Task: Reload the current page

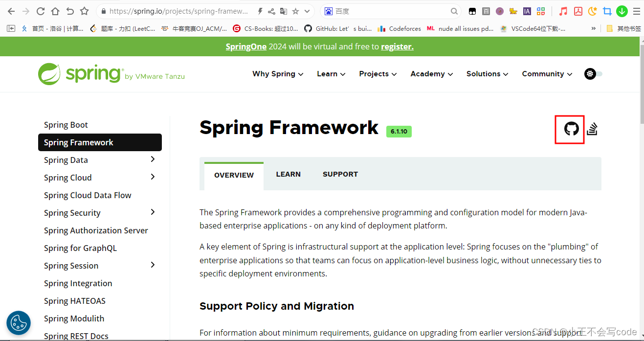Action: (41, 11)
